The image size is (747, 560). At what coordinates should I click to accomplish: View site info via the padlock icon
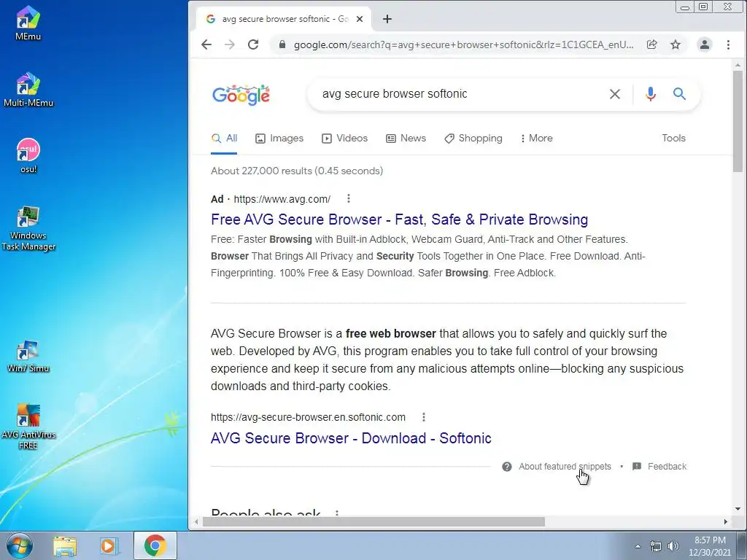tap(282, 44)
